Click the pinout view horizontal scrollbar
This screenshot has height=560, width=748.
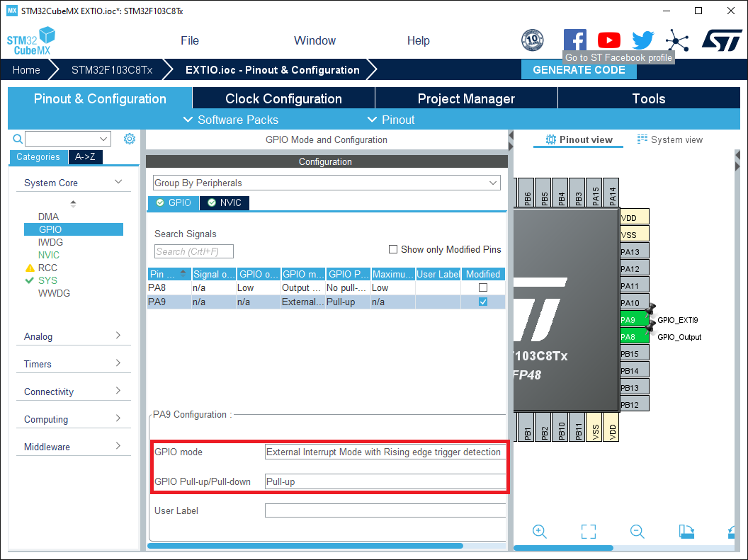[563, 547]
